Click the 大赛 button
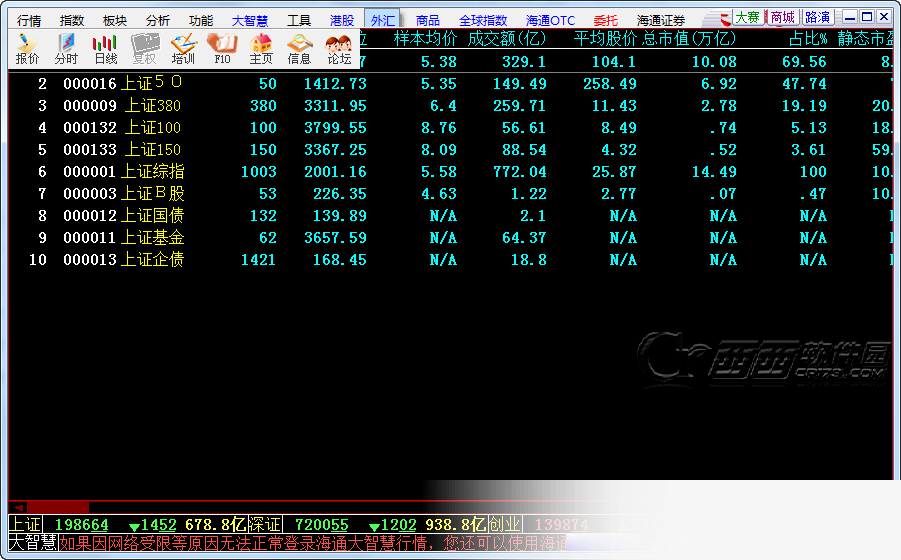This screenshot has height=560, width=901. tap(748, 17)
